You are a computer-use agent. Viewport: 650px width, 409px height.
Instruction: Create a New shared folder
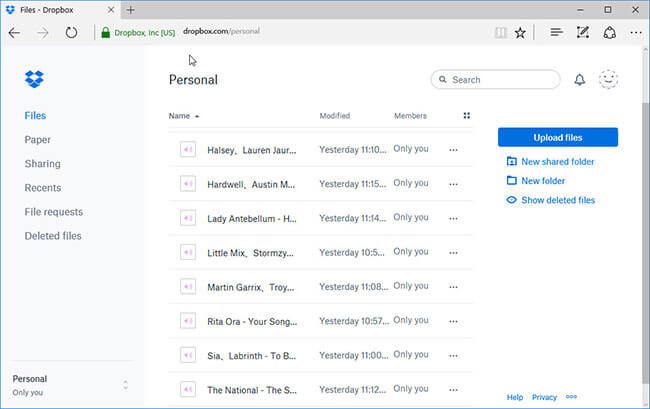(x=557, y=161)
